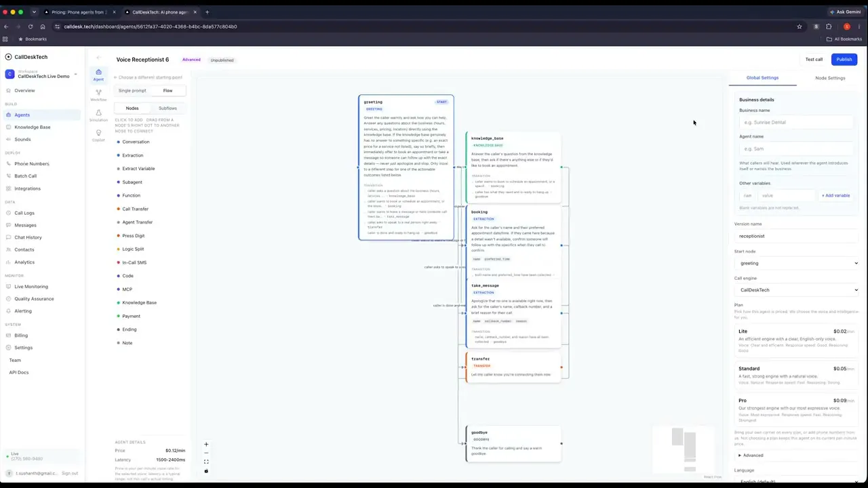The height and width of the screenshot is (488, 868).
Task: Click the Business name input field
Action: coord(795,123)
